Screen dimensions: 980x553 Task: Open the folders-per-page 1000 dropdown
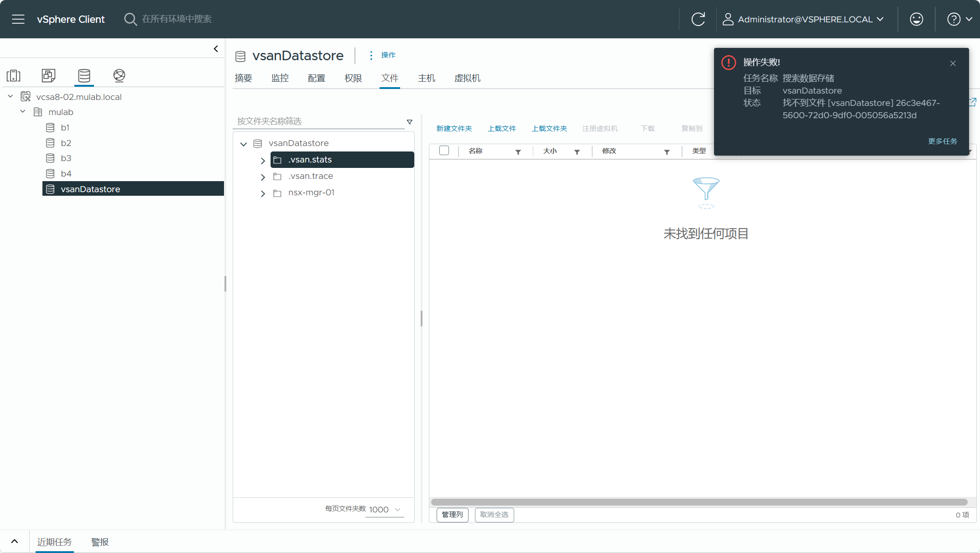(385, 510)
